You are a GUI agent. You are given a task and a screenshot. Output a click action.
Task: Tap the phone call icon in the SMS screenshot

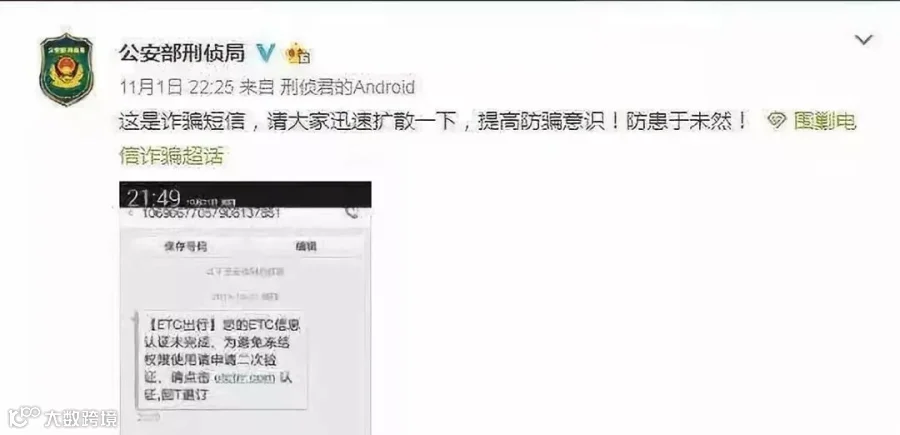[352, 213]
